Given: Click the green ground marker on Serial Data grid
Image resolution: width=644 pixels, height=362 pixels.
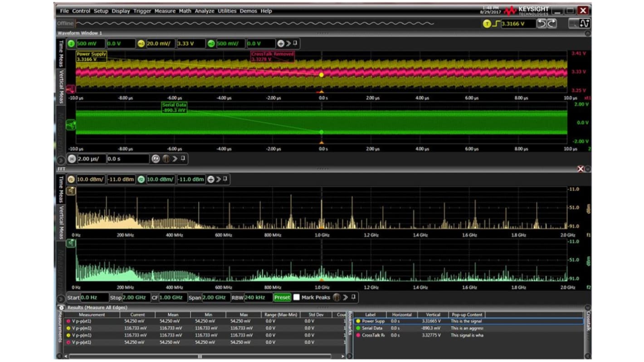Looking at the screenshot, I should (71, 125).
